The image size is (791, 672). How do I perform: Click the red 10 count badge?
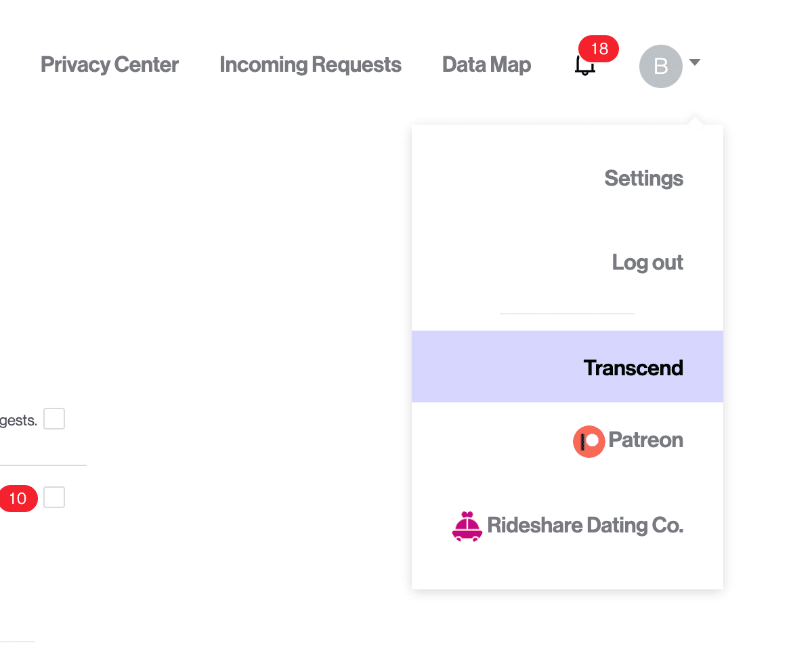pos(18,499)
